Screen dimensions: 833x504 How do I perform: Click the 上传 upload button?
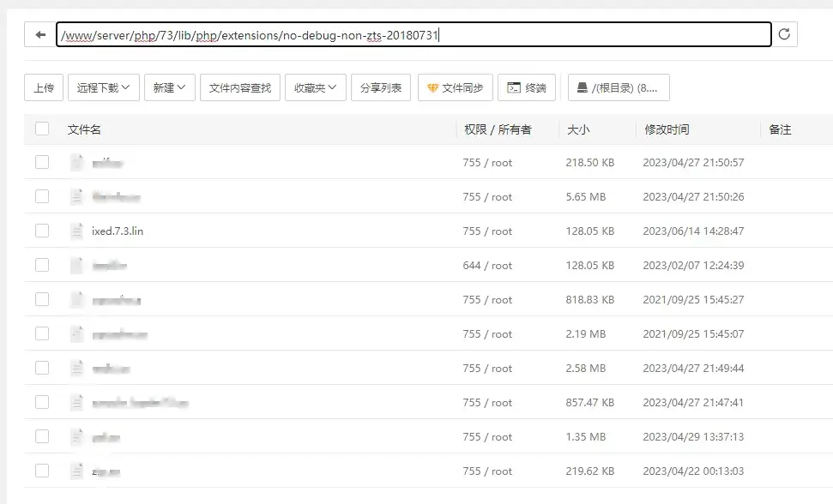point(44,87)
